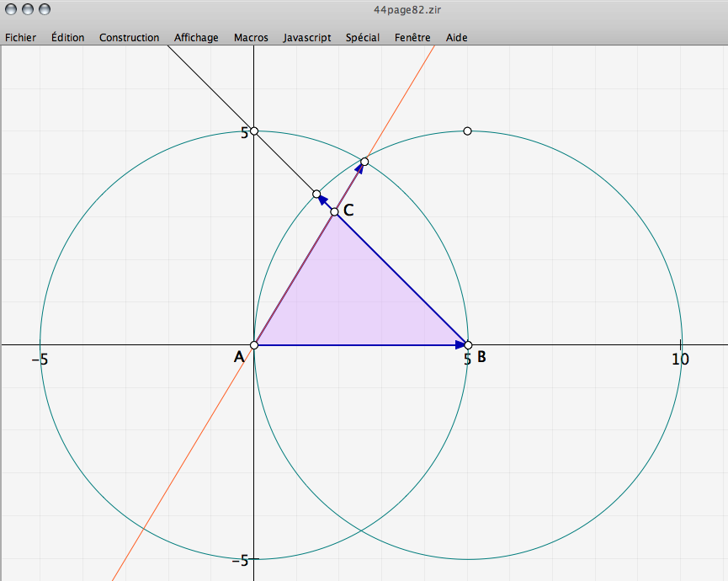The height and width of the screenshot is (581, 728).
Task: Select point A at the origin
Action: (254, 345)
